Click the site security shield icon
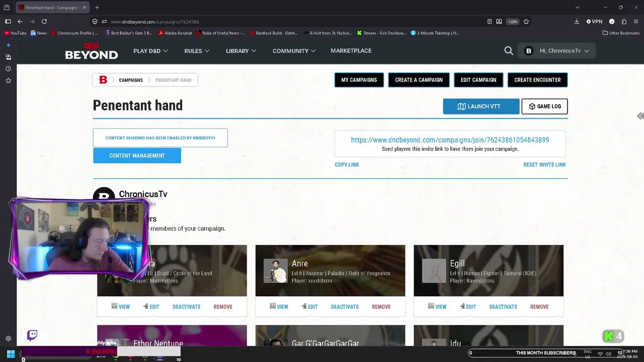644x362 pixels. [x=95, y=22]
